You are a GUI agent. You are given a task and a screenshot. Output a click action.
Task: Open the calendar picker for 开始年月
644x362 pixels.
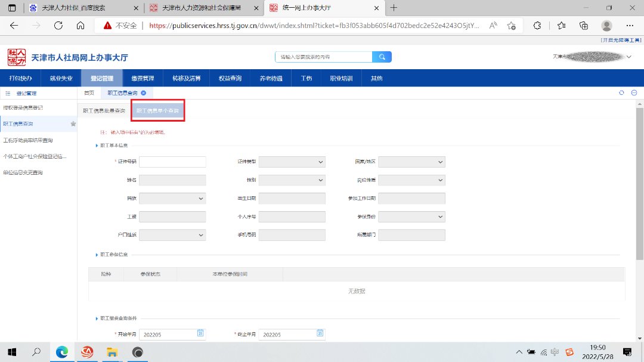coord(200,333)
